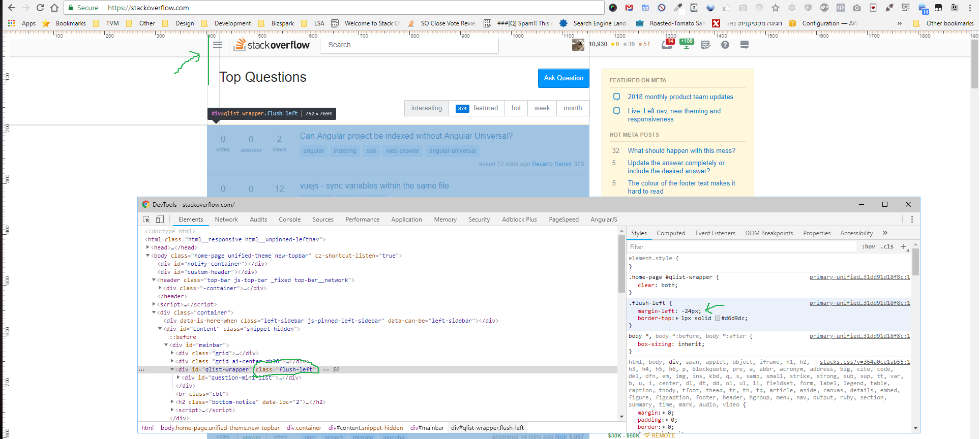Click the color picker eyedropper extension icon
980x439 pixels.
(678, 8)
